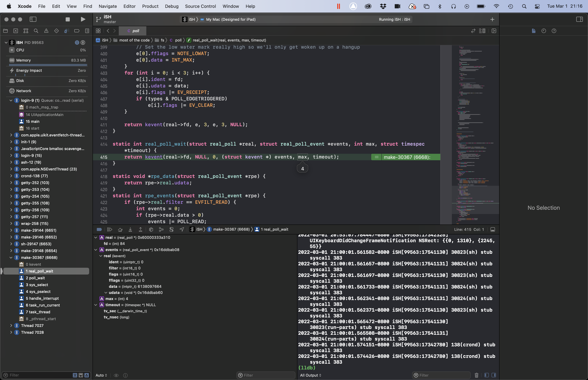
Task: Open editor options lines menu
Action: pos(482,31)
